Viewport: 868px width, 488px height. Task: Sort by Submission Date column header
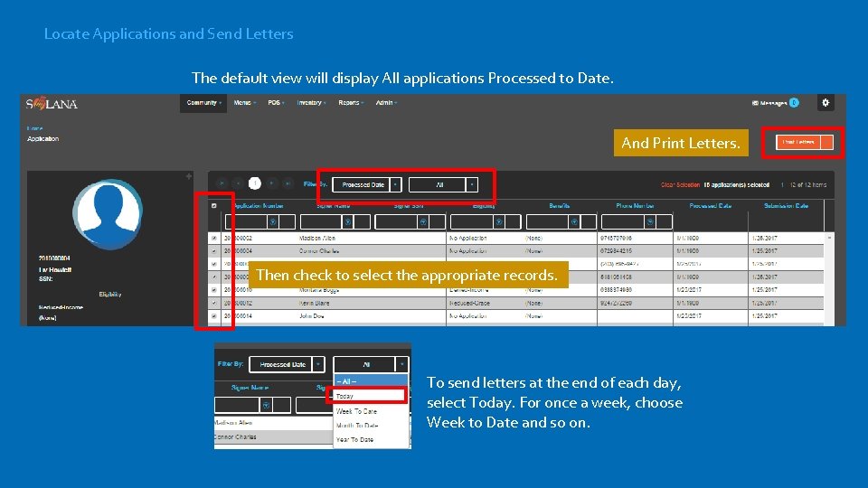coord(786,206)
